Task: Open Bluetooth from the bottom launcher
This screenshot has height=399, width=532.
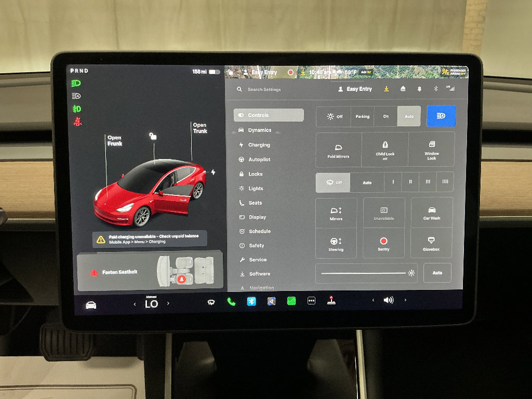Action: pyautogui.click(x=251, y=300)
